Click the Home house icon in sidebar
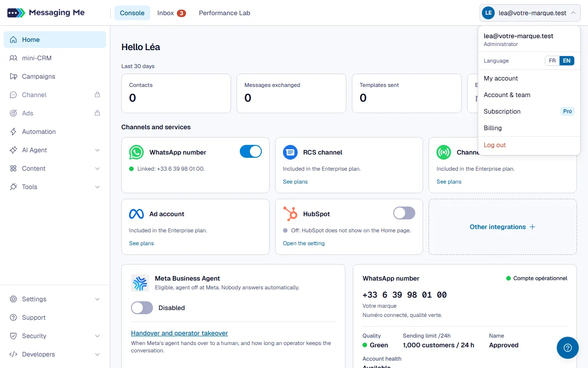 [13, 40]
